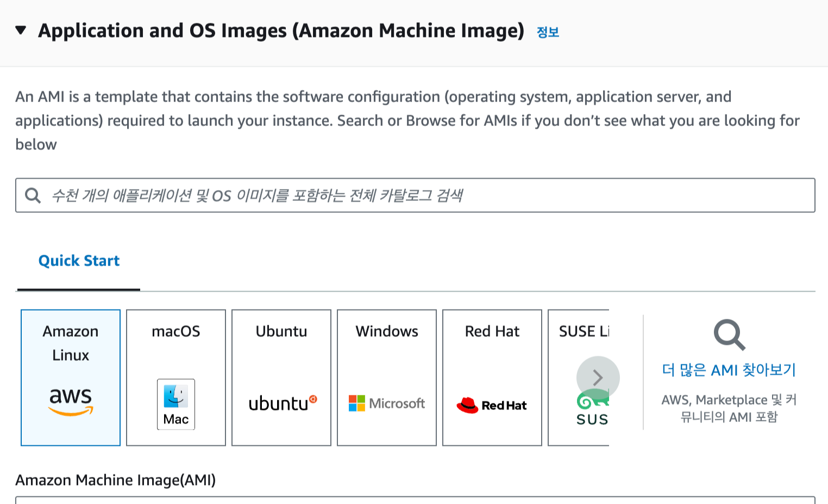Select the Windows AMI card
Image resolution: width=828 pixels, height=504 pixels.
pyautogui.click(x=387, y=377)
